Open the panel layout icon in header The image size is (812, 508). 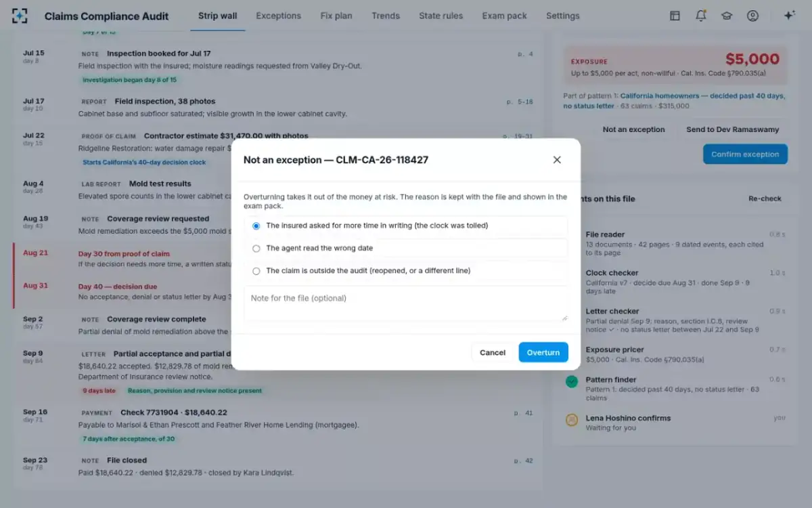pyautogui.click(x=675, y=16)
